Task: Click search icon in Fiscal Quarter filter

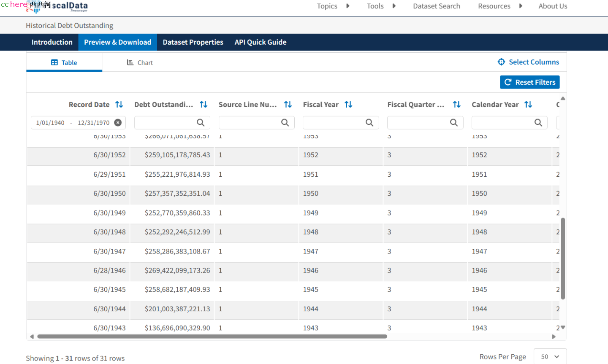Action: pos(454,122)
